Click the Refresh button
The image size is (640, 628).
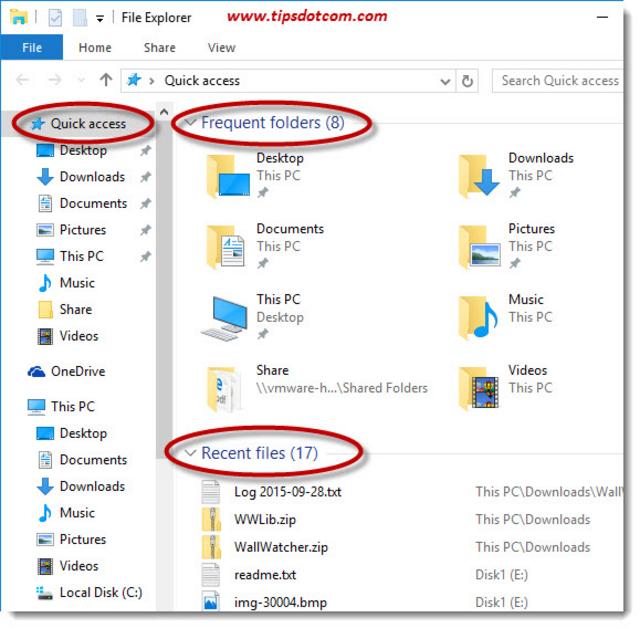(x=467, y=81)
